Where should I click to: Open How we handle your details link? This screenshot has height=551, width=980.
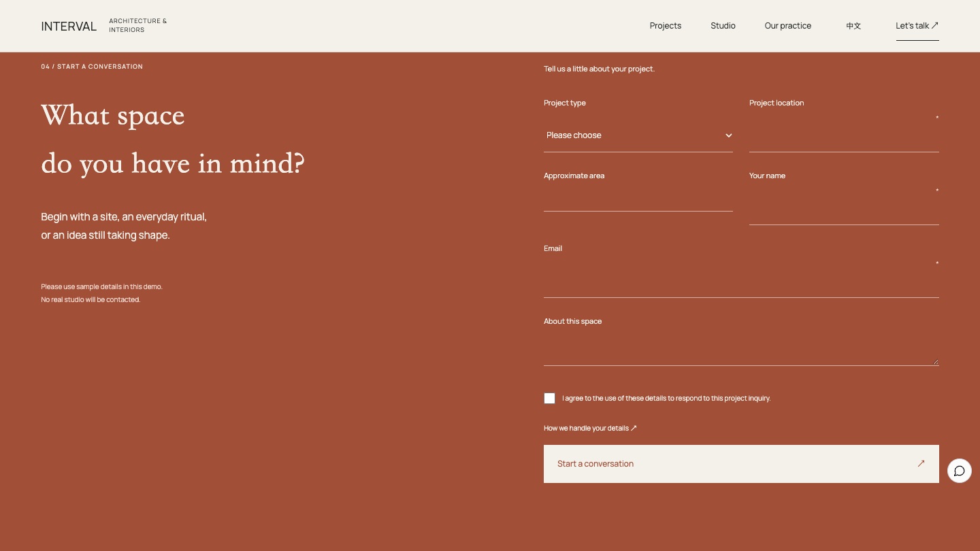click(590, 428)
